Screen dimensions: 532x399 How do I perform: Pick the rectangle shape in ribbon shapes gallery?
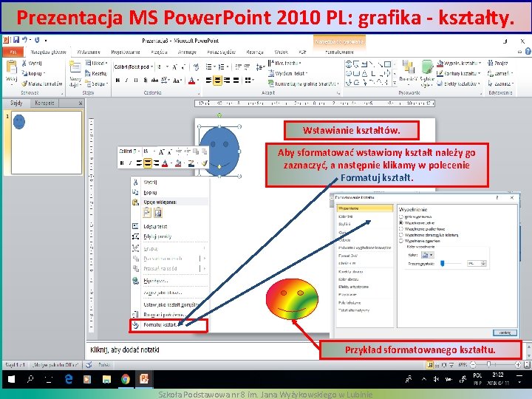[x=387, y=64]
